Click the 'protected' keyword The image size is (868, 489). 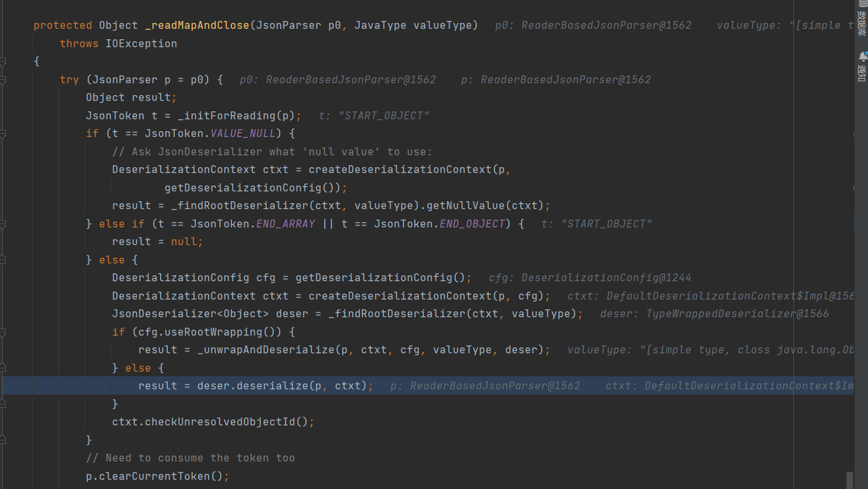pos(63,26)
